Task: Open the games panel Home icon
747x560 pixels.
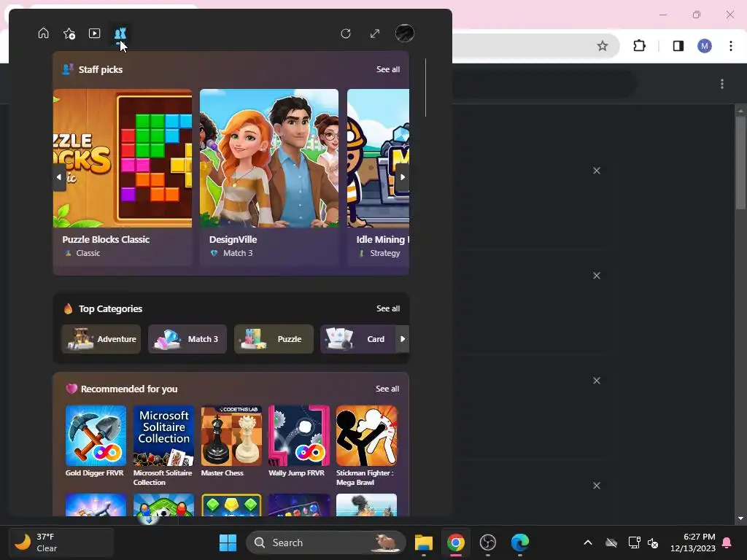Action: pos(43,34)
